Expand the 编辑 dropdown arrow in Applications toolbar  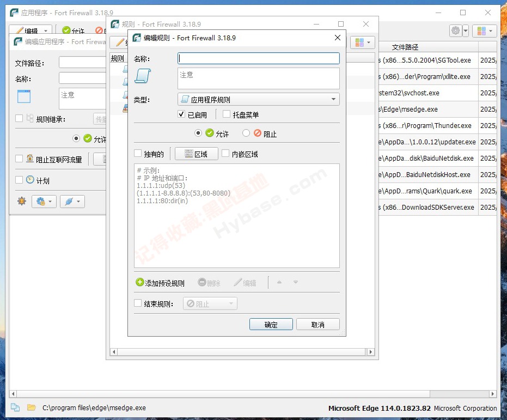click(x=46, y=31)
